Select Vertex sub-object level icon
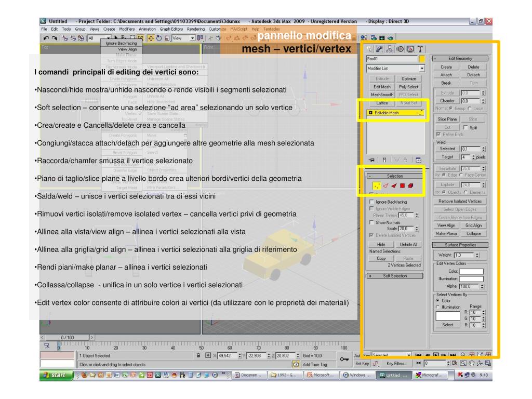Viewport: 532px width, 399px height. click(x=377, y=185)
